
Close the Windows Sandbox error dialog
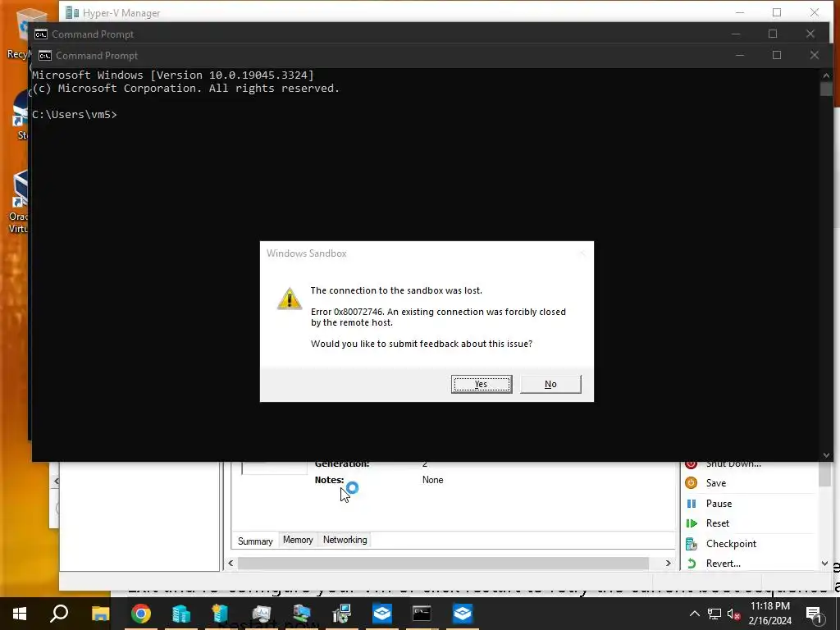coord(582,253)
